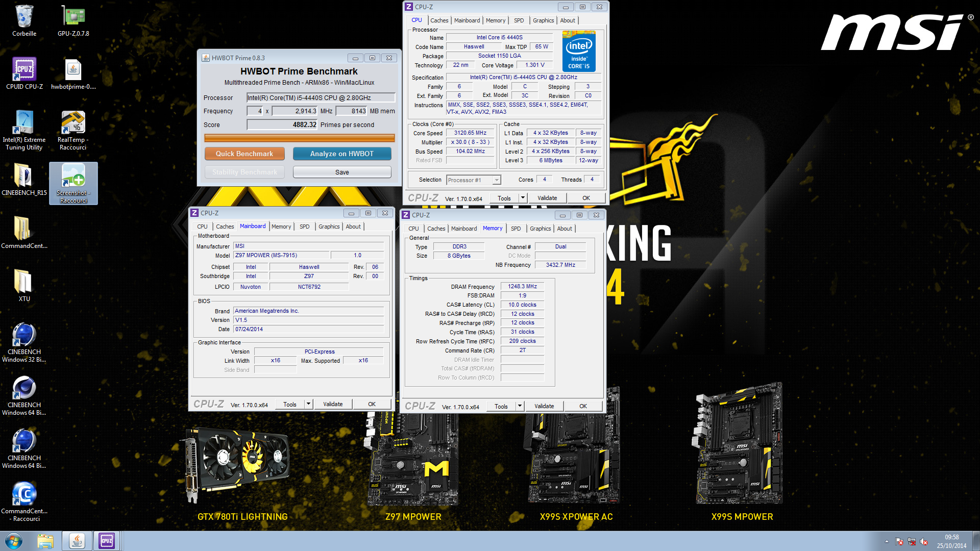Image resolution: width=980 pixels, height=551 pixels.
Task: Switch to the Java HWBOT taskbar button
Action: pos(77,541)
